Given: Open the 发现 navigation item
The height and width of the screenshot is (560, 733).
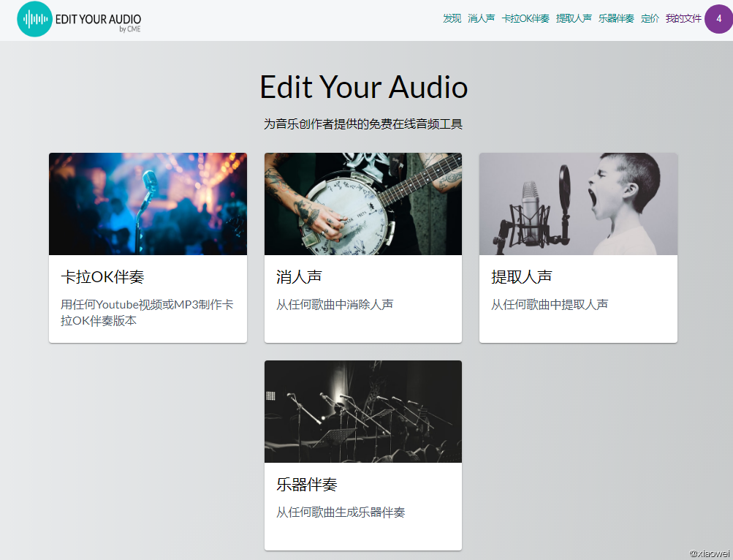Looking at the screenshot, I should pyautogui.click(x=452, y=18).
